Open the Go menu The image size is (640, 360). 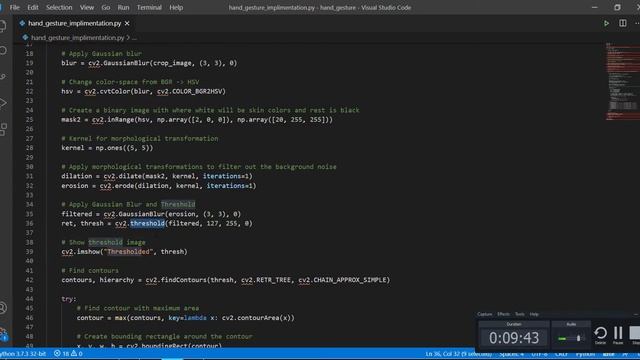coord(106,7)
